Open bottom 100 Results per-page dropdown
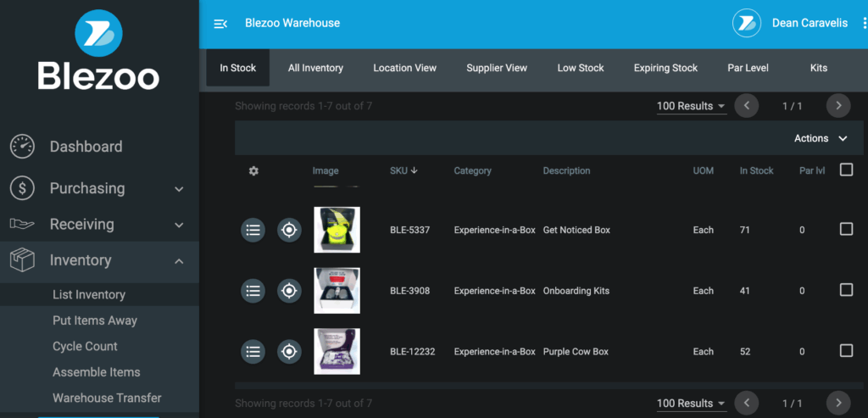The width and height of the screenshot is (868, 418). pos(692,403)
